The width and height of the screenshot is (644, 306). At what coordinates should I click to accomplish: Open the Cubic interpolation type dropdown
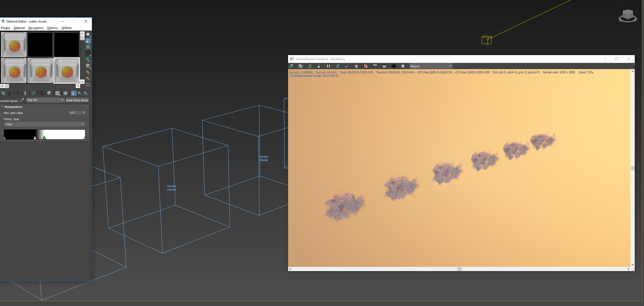pos(44,124)
